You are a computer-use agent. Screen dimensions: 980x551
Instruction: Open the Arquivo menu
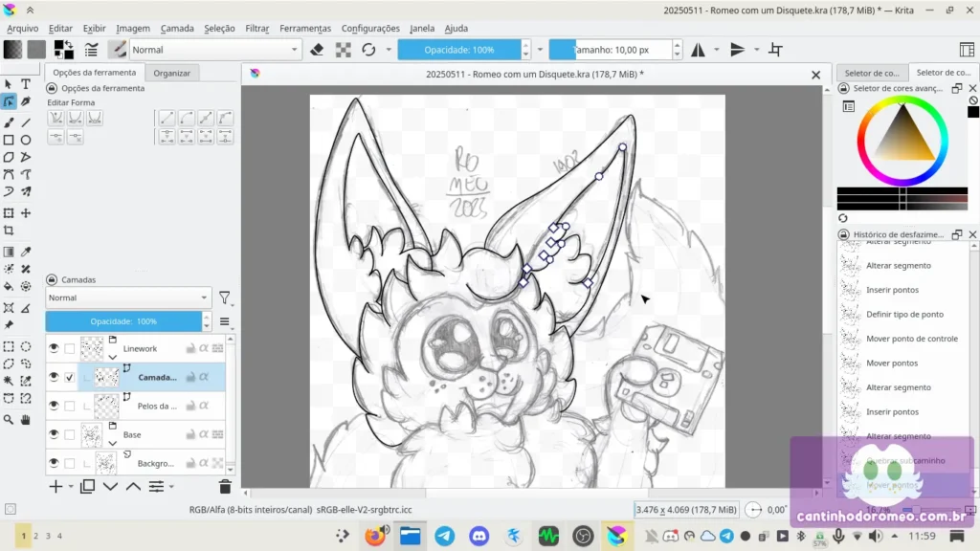(x=23, y=28)
